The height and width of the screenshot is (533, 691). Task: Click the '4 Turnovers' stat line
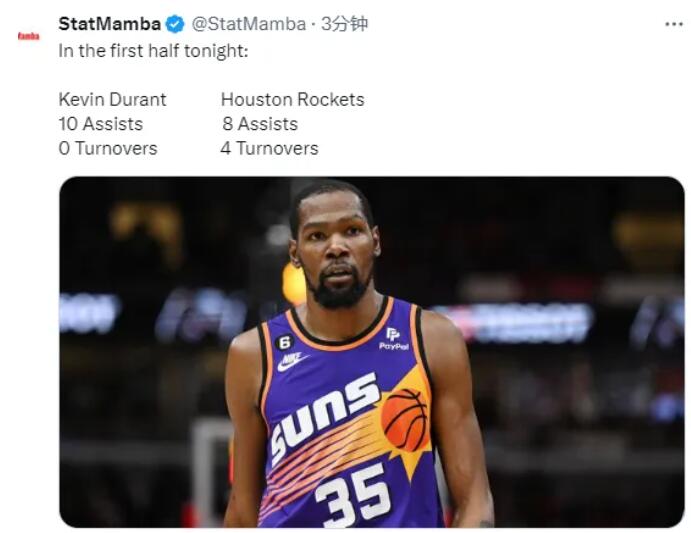tap(269, 148)
